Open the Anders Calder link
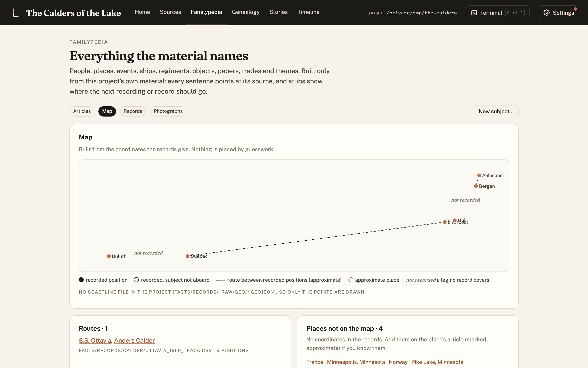This screenshot has width=588, height=368. click(x=134, y=340)
